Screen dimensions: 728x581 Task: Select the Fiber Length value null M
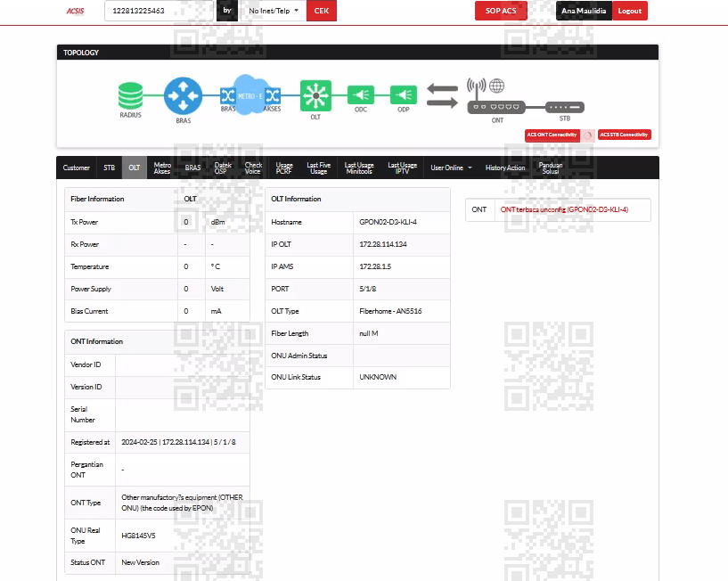(x=369, y=333)
